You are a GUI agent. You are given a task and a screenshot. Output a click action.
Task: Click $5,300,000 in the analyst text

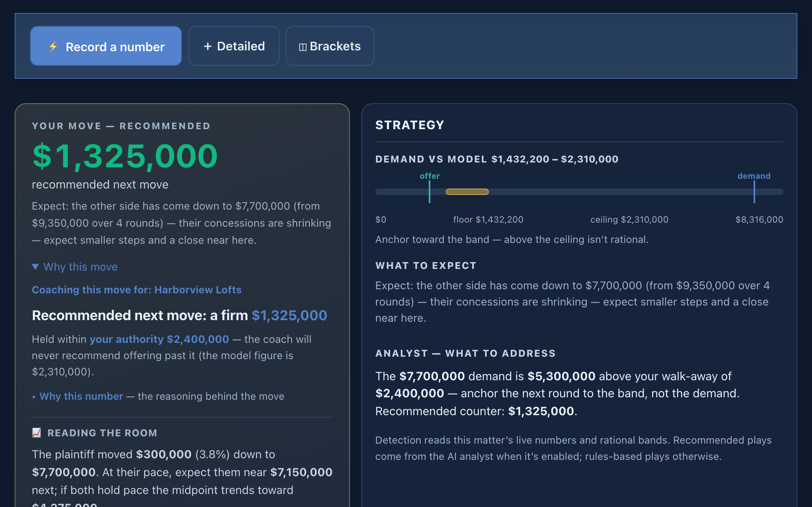coord(561,376)
